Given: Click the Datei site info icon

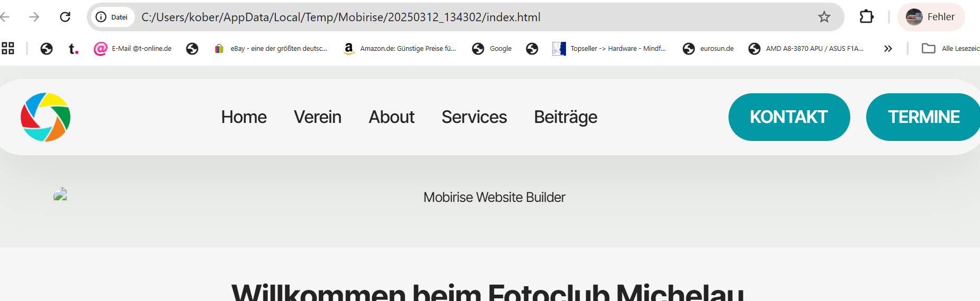Looking at the screenshot, I should [112, 17].
